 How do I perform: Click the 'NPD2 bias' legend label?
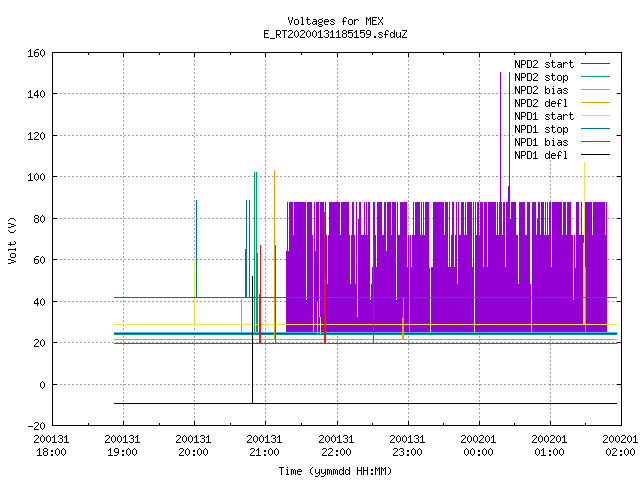(x=541, y=90)
